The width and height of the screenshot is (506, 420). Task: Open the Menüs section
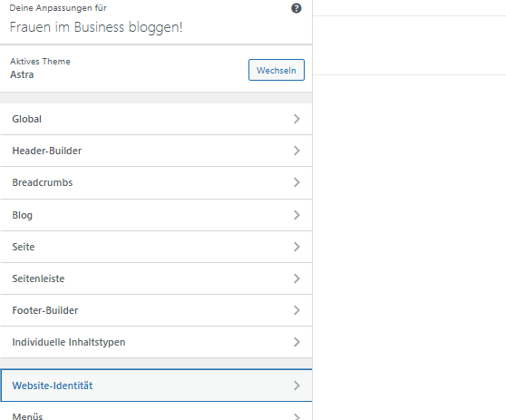click(x=156, y=414)
